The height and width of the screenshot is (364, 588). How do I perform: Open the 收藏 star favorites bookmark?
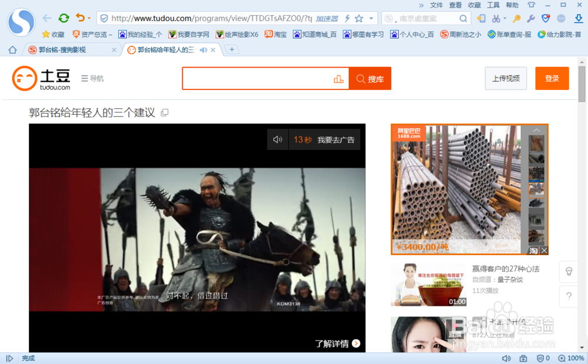54,35
